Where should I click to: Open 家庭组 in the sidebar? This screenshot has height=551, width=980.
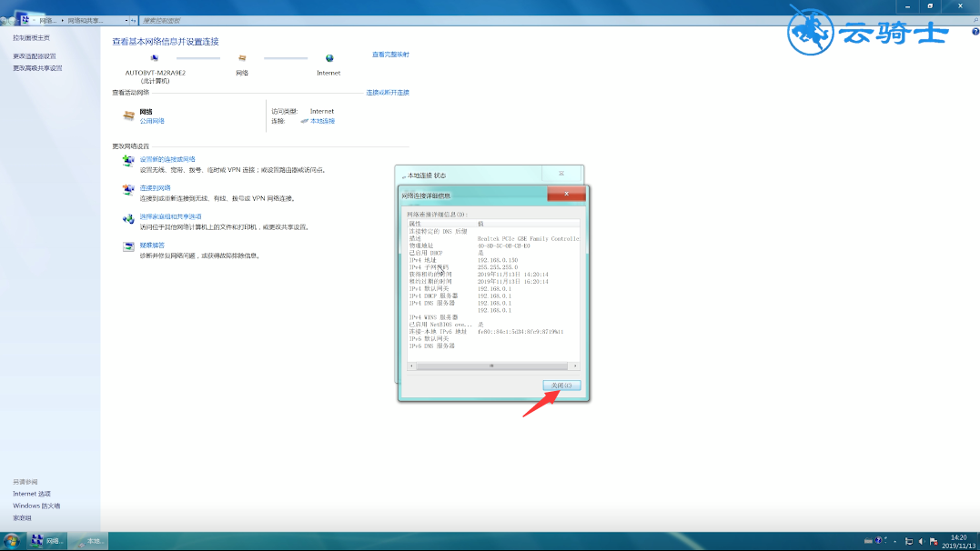pyautogui.click(x=22, y=518)
